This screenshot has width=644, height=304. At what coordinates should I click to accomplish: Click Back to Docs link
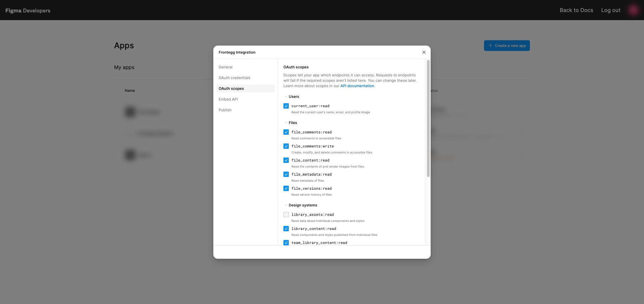tap(576, 10)
